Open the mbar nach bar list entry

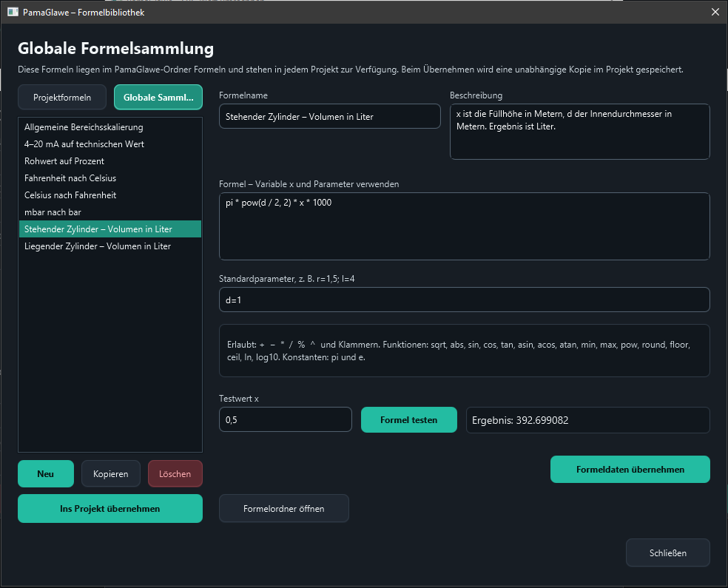[110, 212]
